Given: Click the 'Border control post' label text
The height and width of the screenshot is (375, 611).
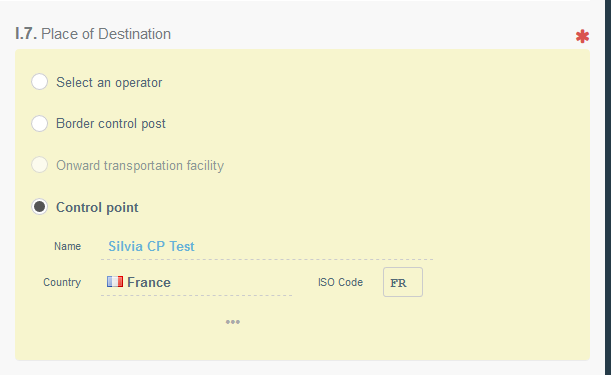Looking at the screenshot, I should coord(111,124).
